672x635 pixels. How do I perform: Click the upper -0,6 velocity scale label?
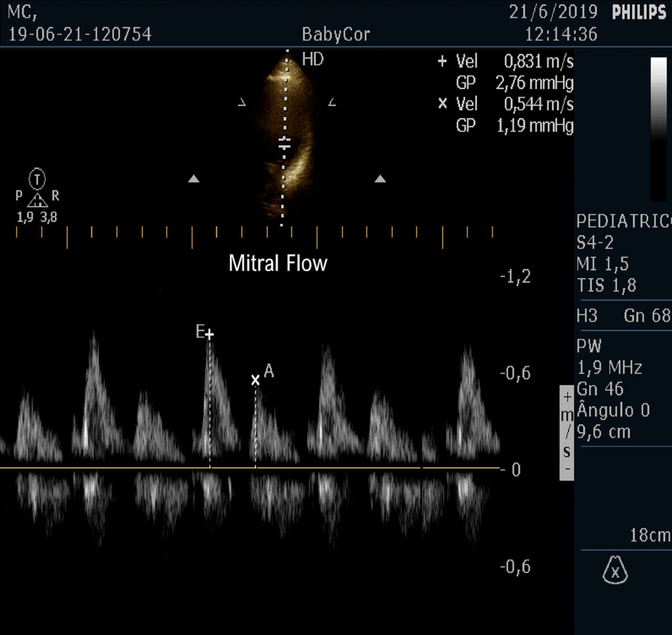pyautogui.click(x=515, y=374)
